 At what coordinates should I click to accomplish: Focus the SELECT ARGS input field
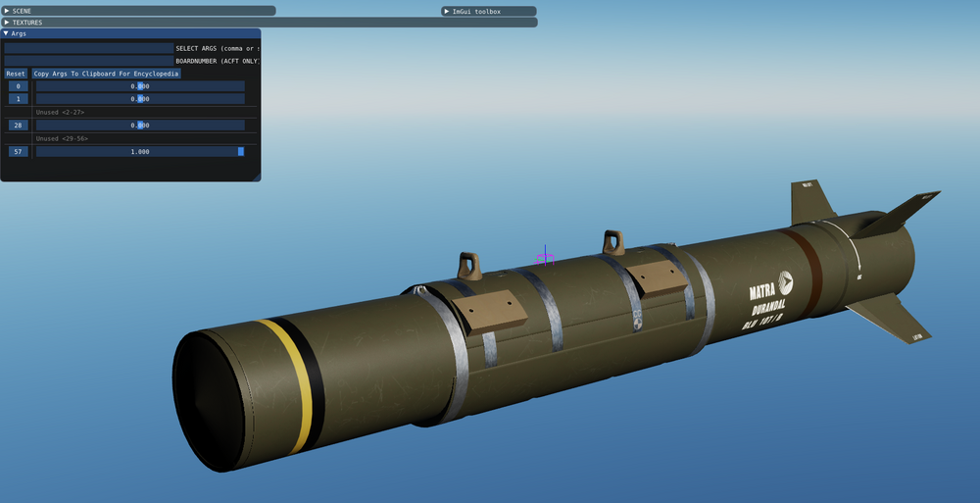pyautogui.click(x=89, y=48)
